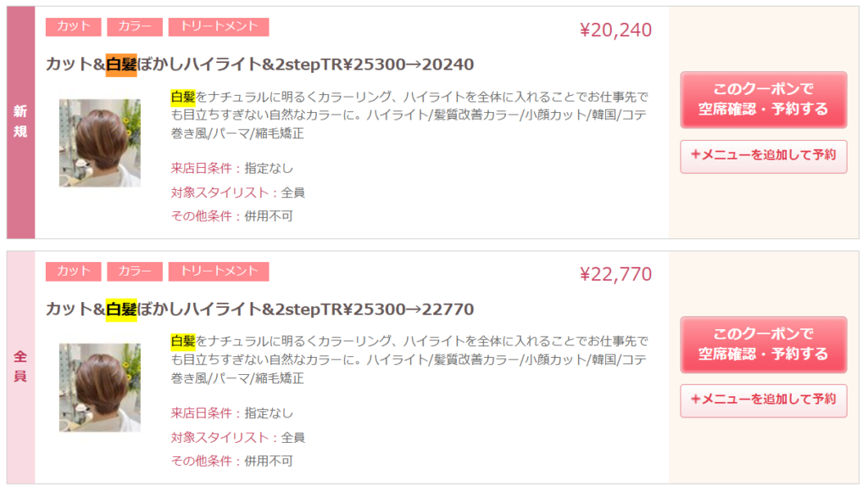
Task: Click the 新規 label strip on first coupon
Action: (x=20, y=123)
